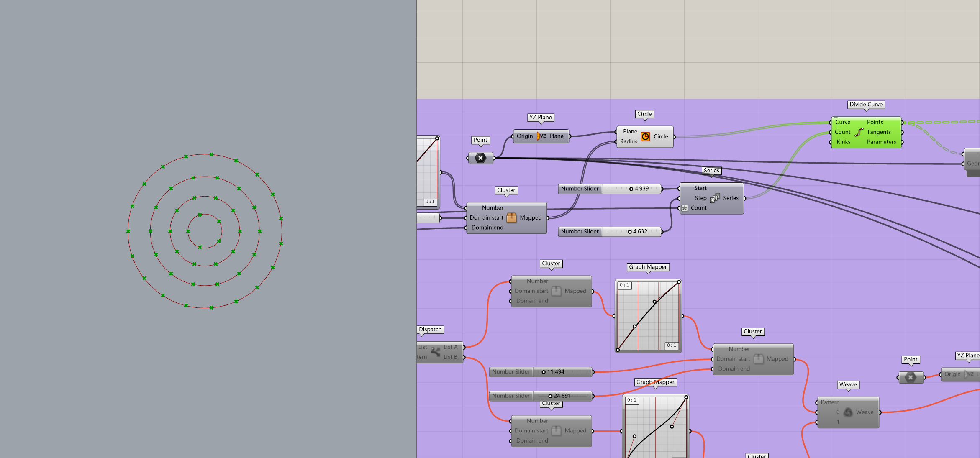Screen dimensions: 980x458
Task: Click the YZ Plane component icon
Action: pos(541,136)
